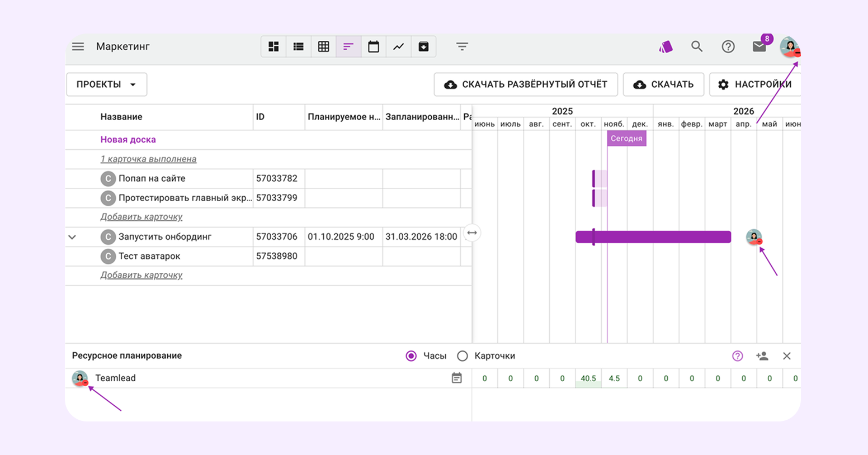Collapse the Запустить онбординг row chevron
Image resolution: width=868 pixels, height=455 pixels.
pyautogui.click(x=72, y=237)
